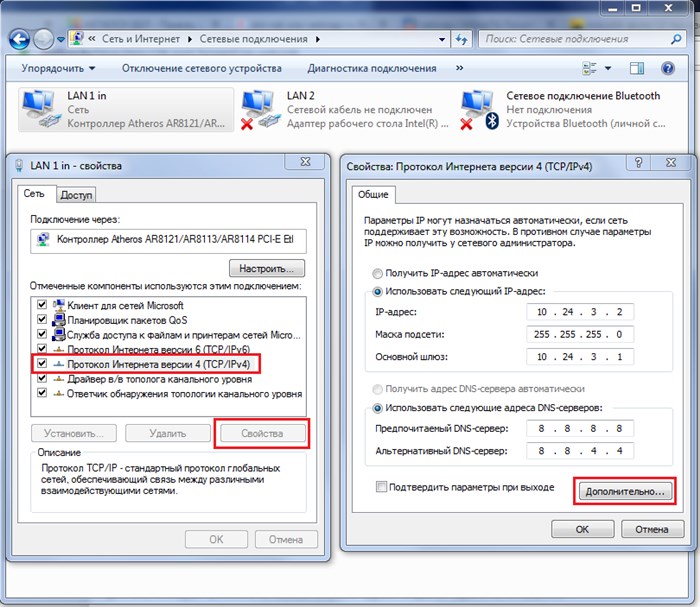Click the adapter icon beside 'Контроллер Atheros'
The height and width of the screenshot is (607, 700).
point(43,240)
